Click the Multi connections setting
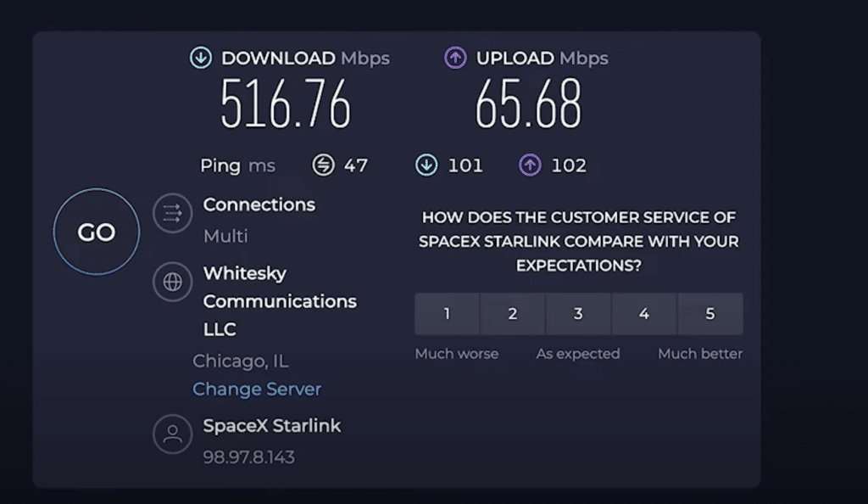Image resolution: width=868 pixels, height=504 pixels. (x=225, y=236)
